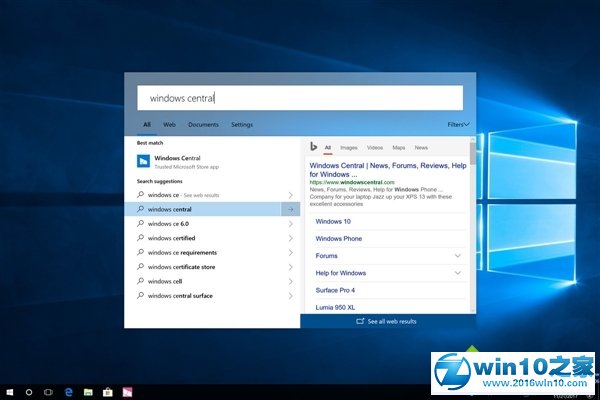The width and height of the screenshot is (600, 400).
Task: Open the Windows Start menu
Action: coord(9,390)
